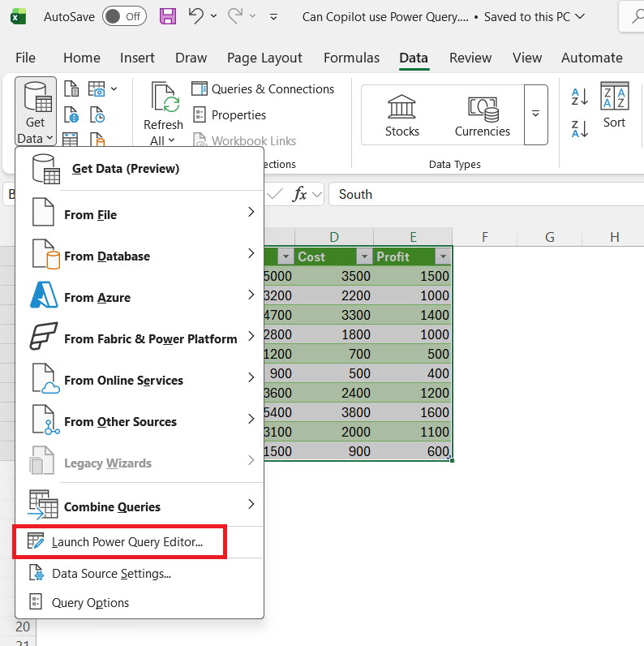The image size is (644, 646).
Task: Open the Formulas tab
Action: (351, 58)
